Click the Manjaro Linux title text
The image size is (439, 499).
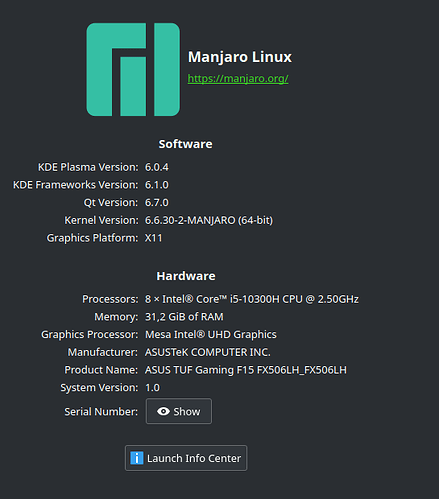click(240, 57)
